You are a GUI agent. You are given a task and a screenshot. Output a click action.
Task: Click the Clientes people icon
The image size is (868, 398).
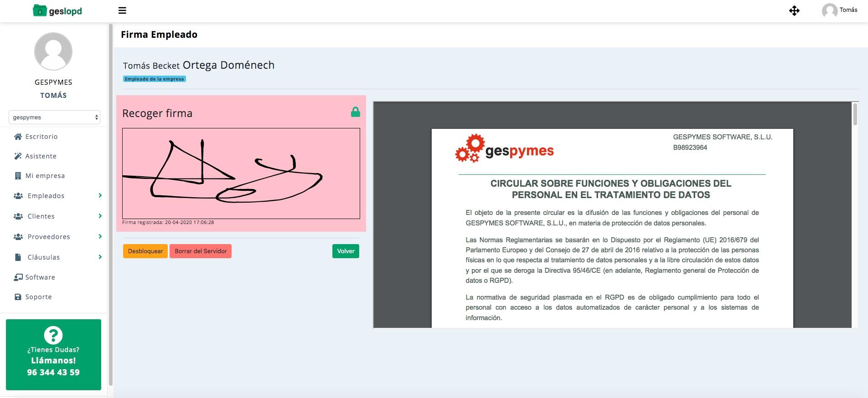pyautogui.click(x=18, y=216)
